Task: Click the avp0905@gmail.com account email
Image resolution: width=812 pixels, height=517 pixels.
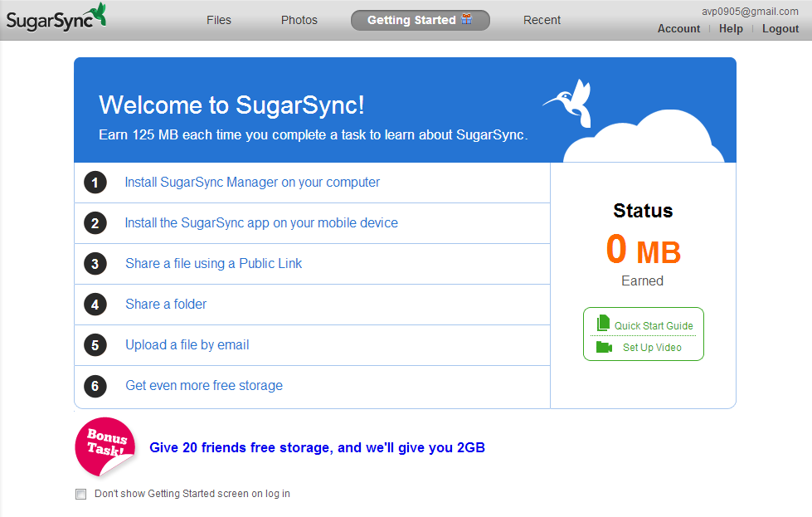Action: [750, 12]
